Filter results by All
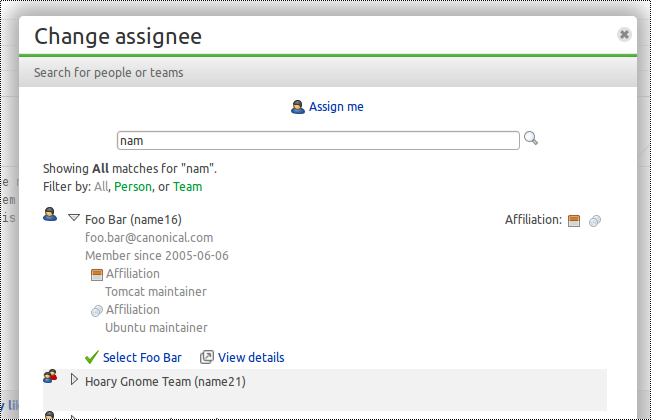 (x=100, y=186)
